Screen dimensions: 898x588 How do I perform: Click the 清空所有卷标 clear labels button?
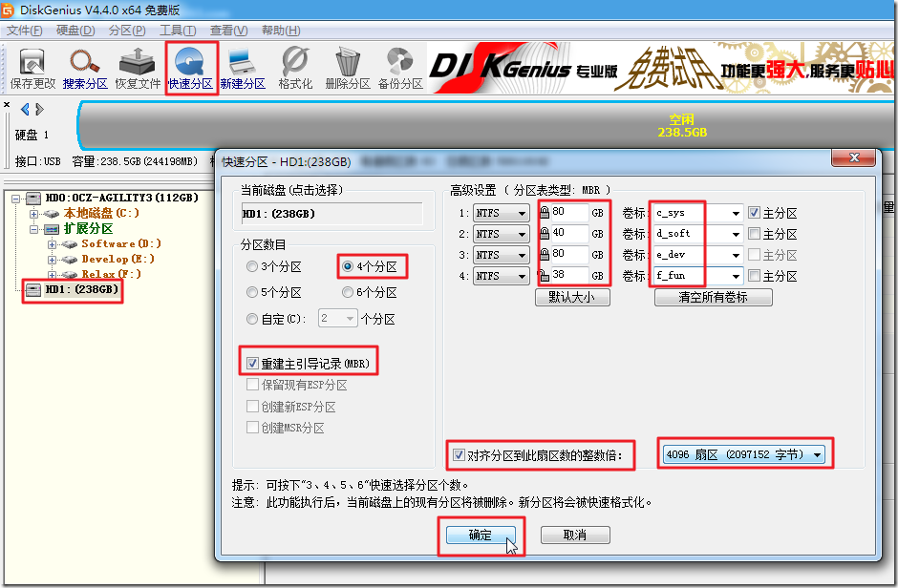click(x=713, y=297)
